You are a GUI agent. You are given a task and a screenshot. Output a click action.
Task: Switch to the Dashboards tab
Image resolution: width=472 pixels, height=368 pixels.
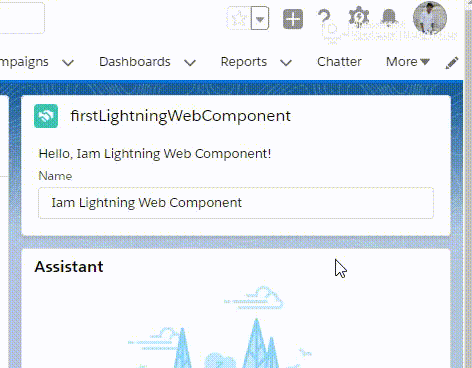click(x=135, y=62)
